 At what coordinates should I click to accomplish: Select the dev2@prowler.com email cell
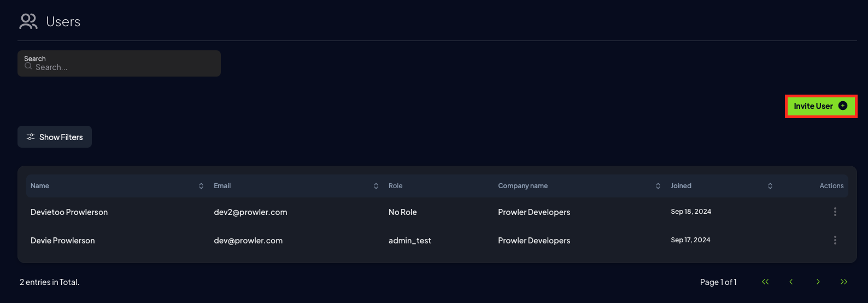tap(250, 212)
